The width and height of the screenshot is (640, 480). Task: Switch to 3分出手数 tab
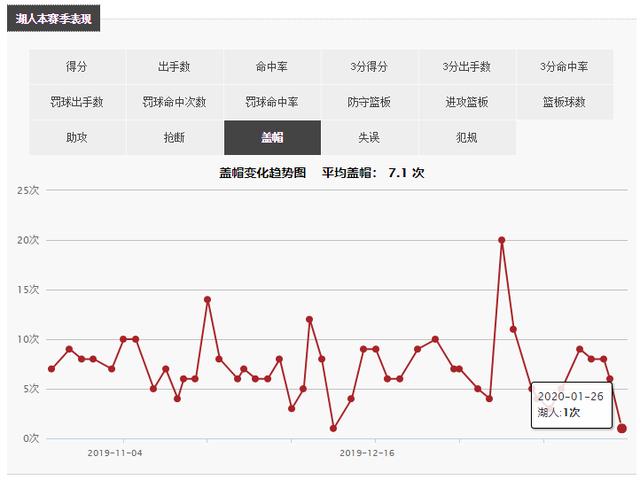[467, 67]
